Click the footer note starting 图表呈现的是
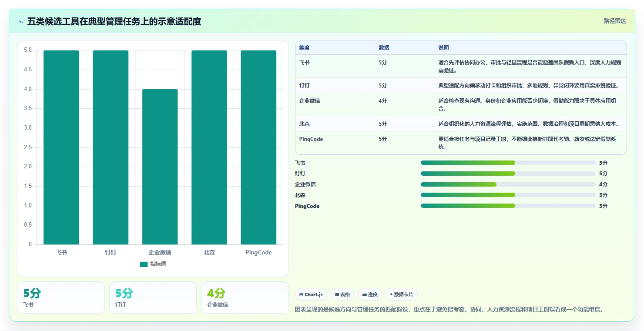Viewport: 644px width, 331px height. click(449, 310)
